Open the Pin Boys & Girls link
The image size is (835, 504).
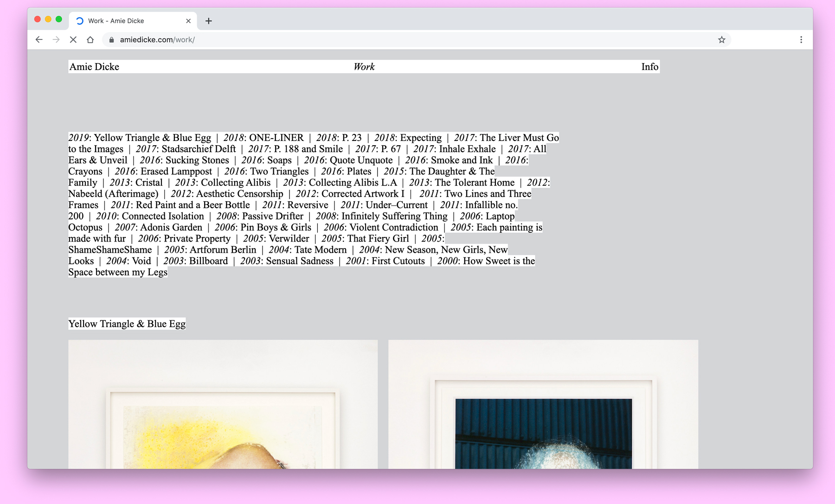click(x=276, y=227)
